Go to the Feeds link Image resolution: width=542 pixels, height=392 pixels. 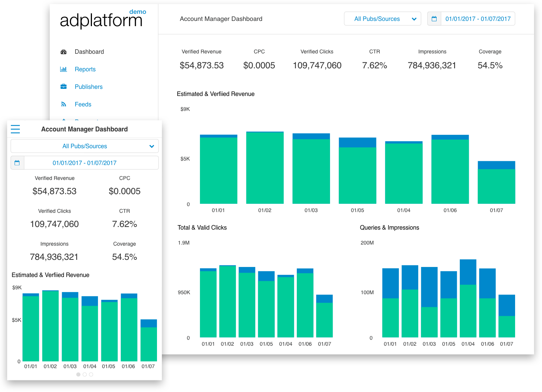coord(83,105)
